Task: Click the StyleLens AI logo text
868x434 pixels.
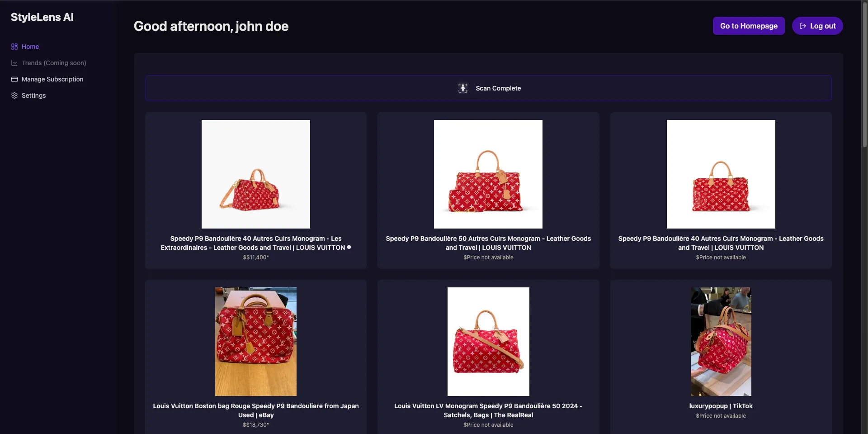Action: point(42,17)
